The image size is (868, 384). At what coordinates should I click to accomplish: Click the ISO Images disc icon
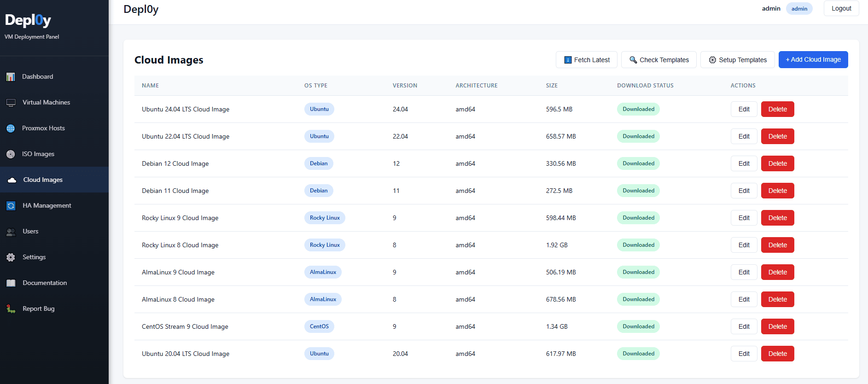(11, 154)
